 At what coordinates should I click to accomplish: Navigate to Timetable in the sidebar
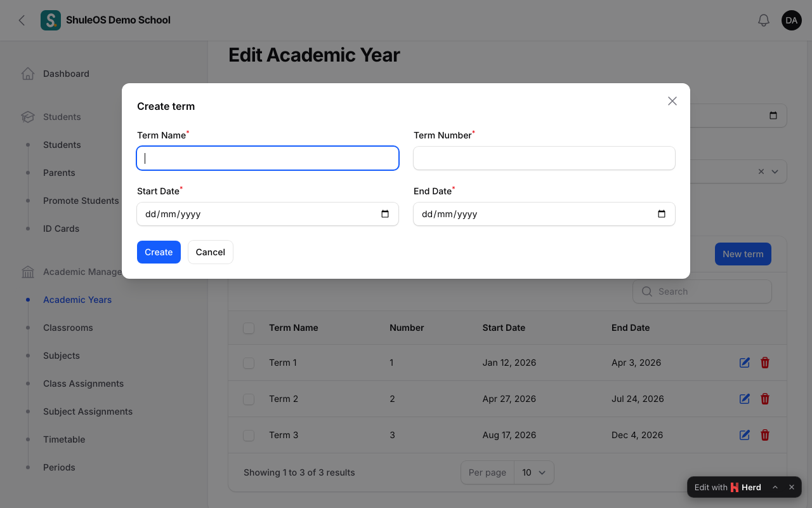click(x=64, y=439)
